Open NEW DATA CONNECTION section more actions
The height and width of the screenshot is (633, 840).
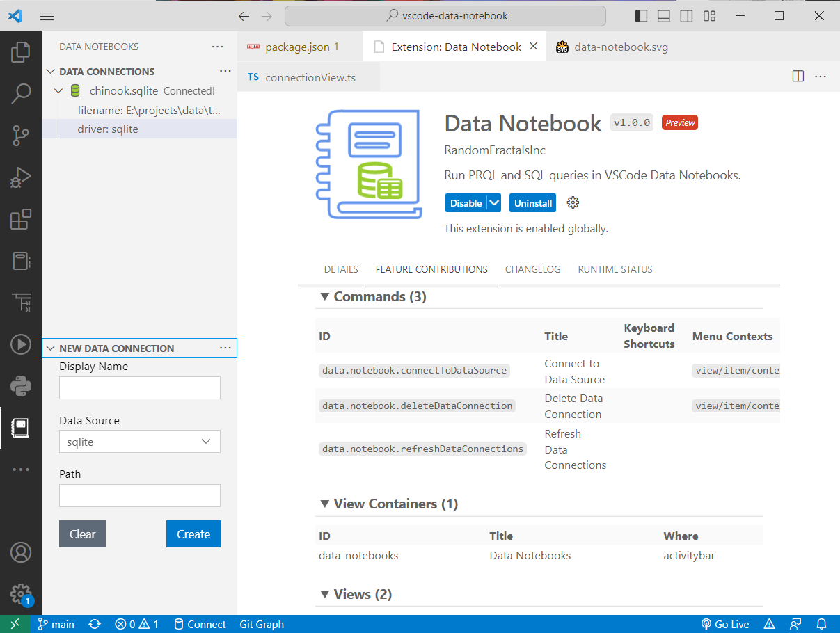tap(225, 348)
